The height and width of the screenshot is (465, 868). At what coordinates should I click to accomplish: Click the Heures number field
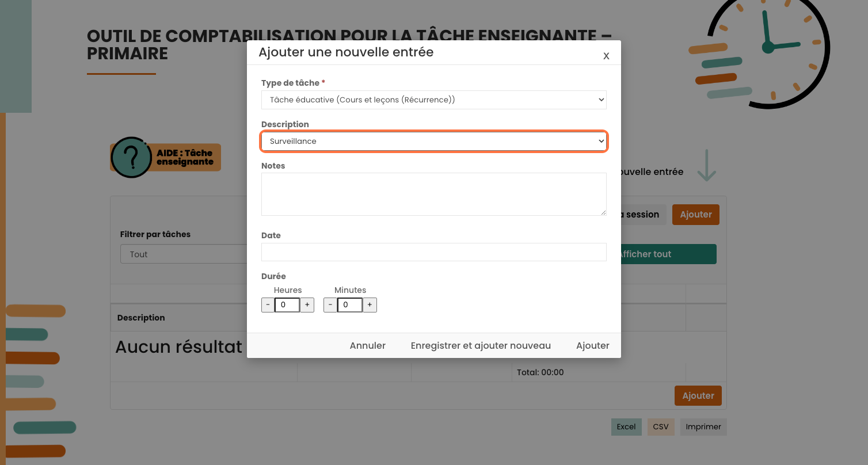click(287, 305)
